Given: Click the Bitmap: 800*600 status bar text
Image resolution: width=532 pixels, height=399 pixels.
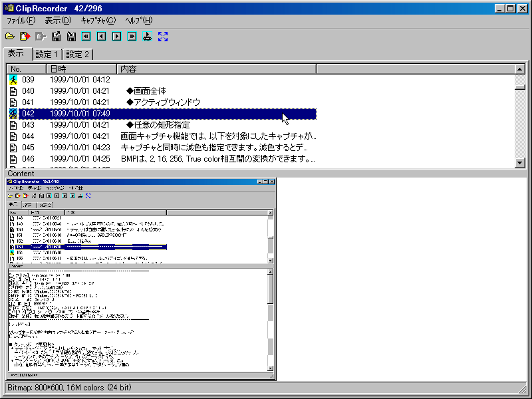Looking at the screenshot, I should [70, 388].
